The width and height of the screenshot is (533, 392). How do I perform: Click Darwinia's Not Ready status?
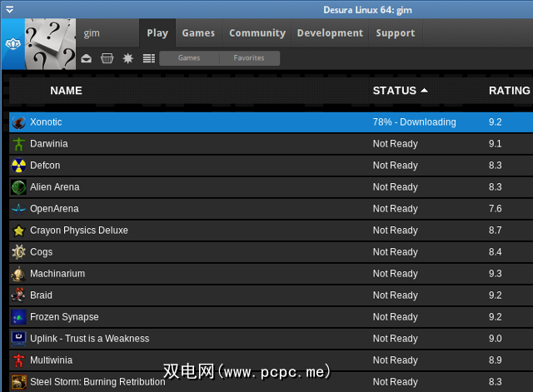tap(396, 144)
